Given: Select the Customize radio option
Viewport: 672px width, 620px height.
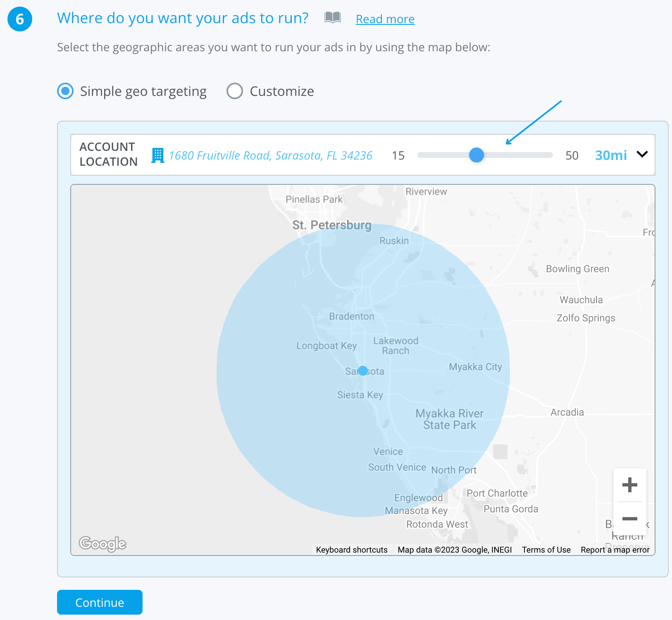Looking at the screenshot, I should coord(235,91).
